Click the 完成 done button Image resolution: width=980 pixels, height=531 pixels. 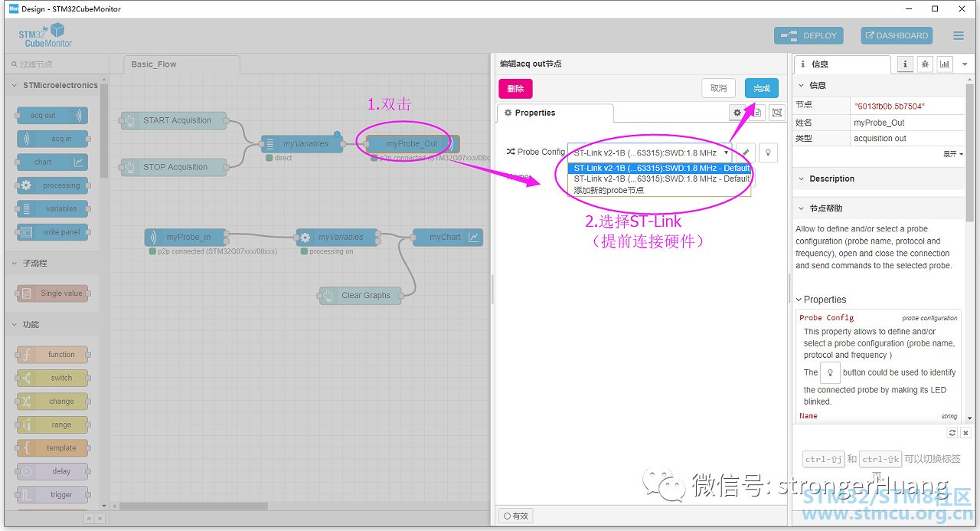click(762, 88)
